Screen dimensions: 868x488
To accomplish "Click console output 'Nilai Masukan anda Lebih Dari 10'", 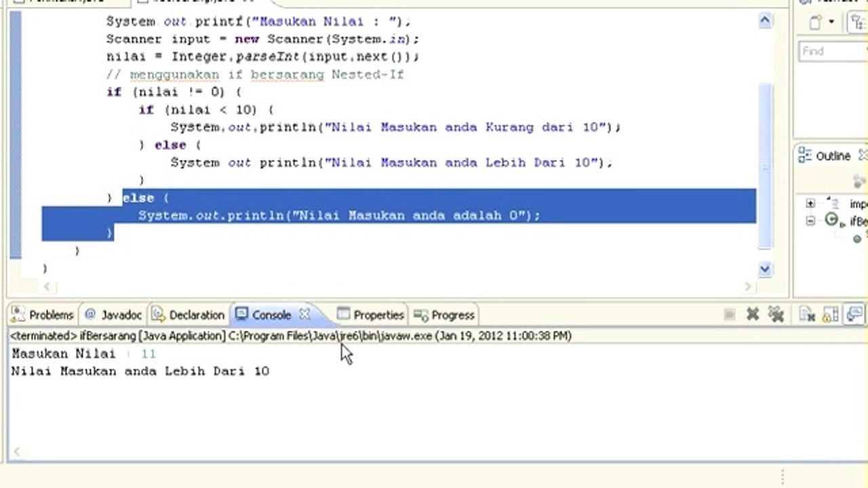I will (x=140, y=371).
